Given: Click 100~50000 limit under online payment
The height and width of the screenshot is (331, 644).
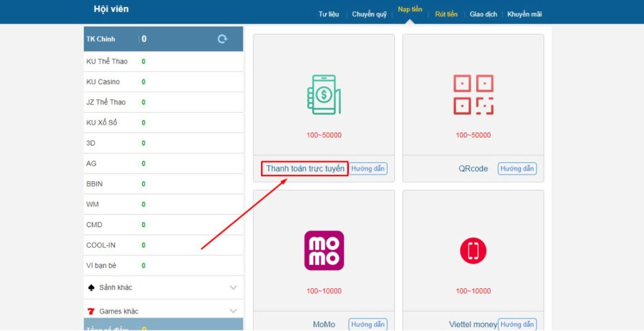Looking at the screenshot, I should [x=324, y=135].
